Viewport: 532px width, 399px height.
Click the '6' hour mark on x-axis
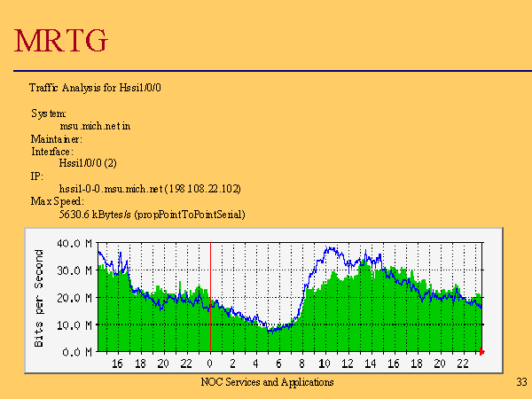278,364
